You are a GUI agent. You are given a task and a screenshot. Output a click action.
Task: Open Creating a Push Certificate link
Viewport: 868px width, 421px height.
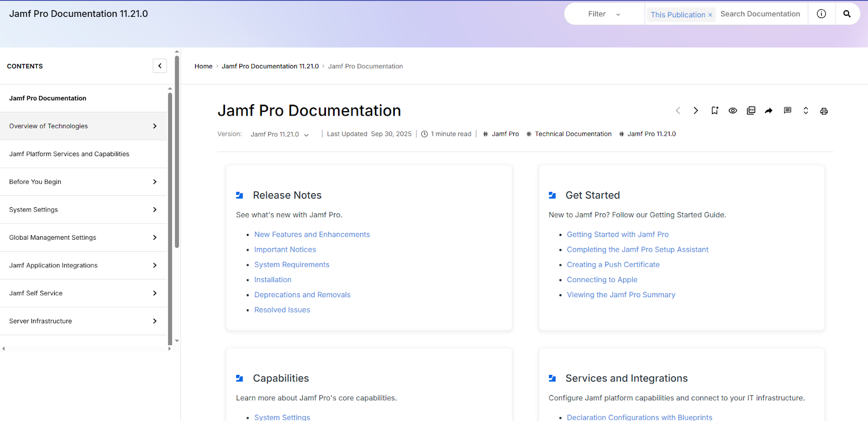tap(613, 265)
